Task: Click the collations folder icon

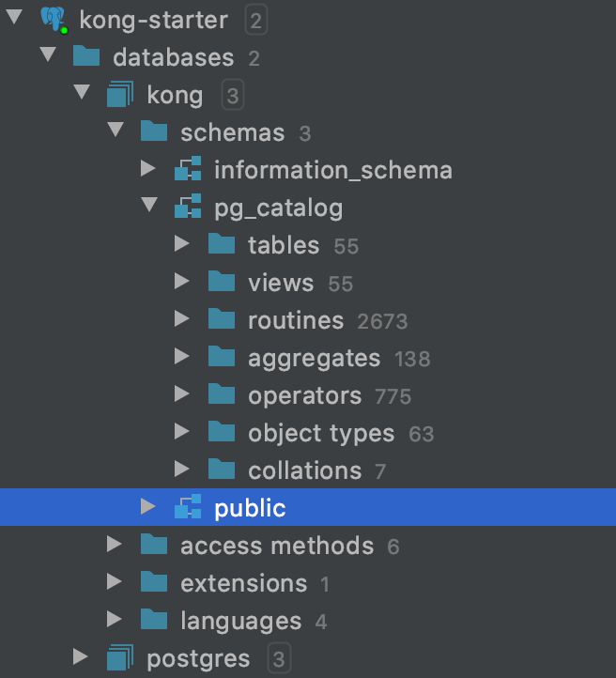Action: click(222, 470)
